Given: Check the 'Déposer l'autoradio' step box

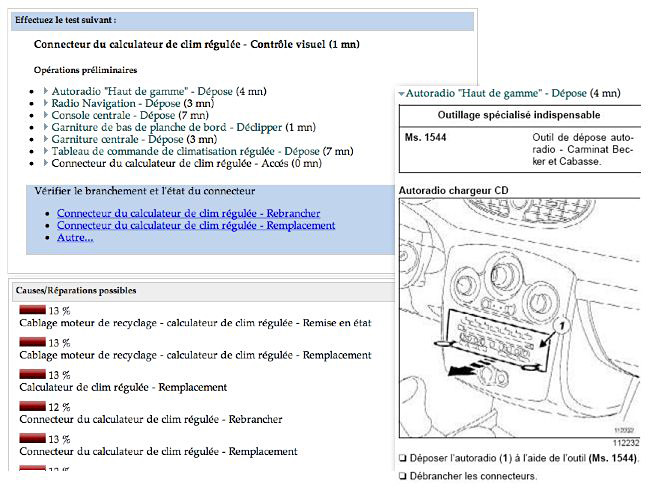Looking at the screenshot, I should (402, 458).
